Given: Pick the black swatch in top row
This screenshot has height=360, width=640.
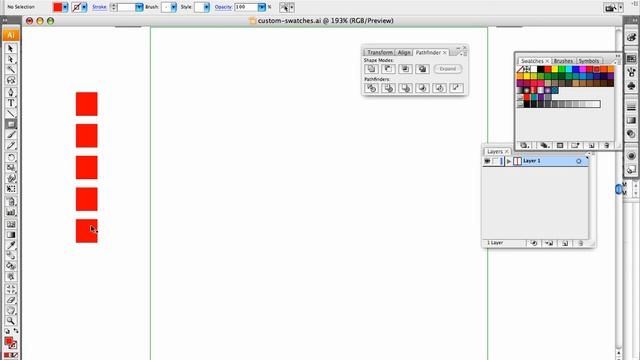Looking at the screenshot, I should pos(540,69).
